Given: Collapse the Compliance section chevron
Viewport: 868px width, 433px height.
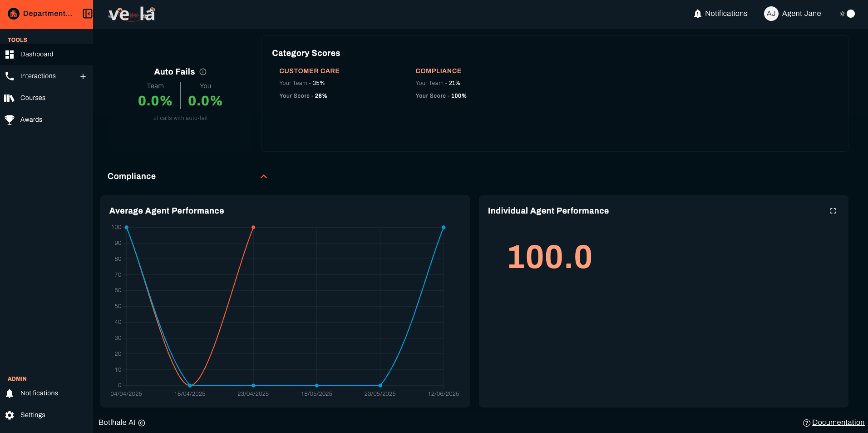Looking at the screenshot, I should pos(264,176).
